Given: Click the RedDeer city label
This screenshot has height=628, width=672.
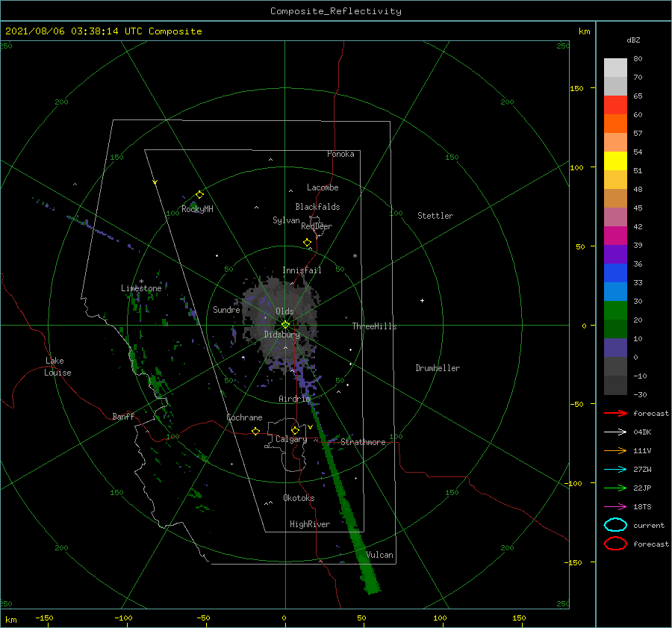Looking at the screenshot, I should pos(317,226).
